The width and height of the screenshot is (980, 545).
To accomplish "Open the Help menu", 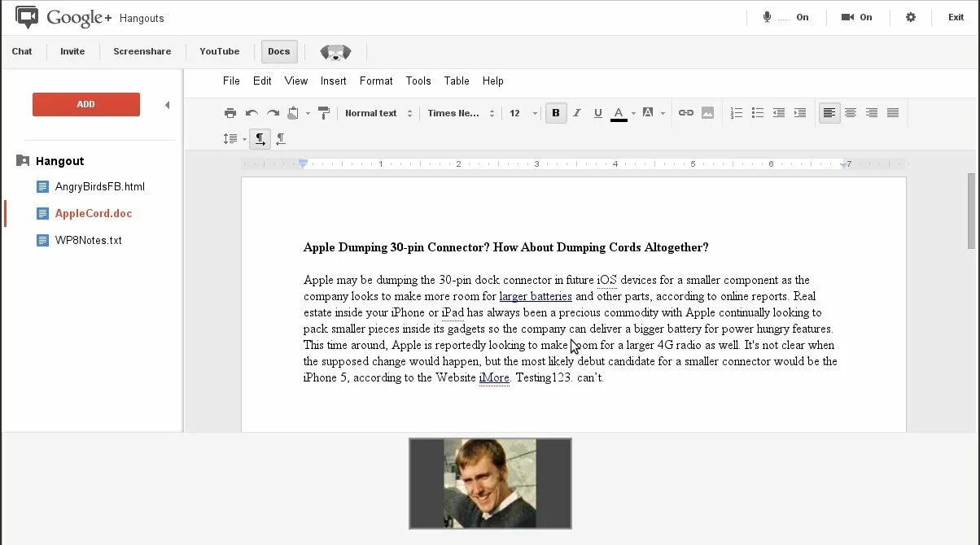I will click(493, 81).
